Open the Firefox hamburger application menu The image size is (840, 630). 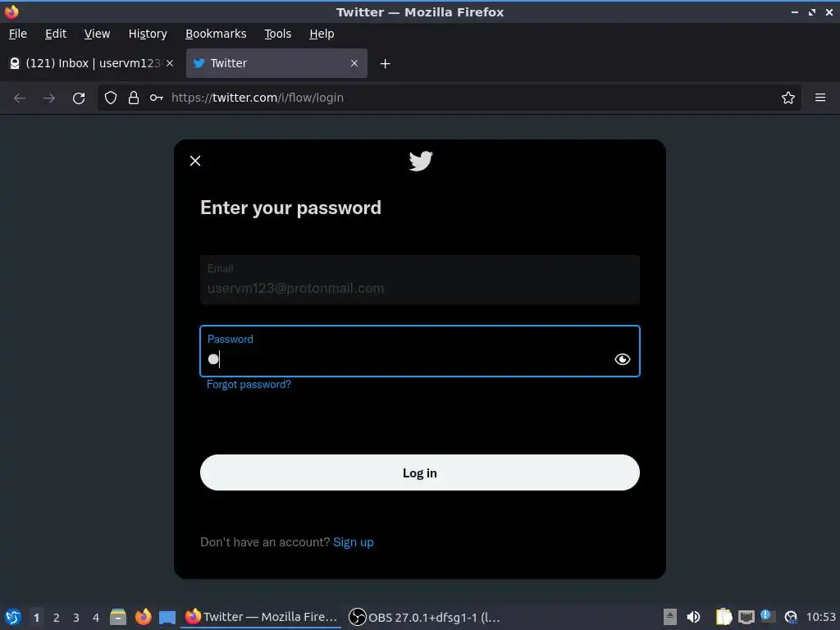(820, 98)
